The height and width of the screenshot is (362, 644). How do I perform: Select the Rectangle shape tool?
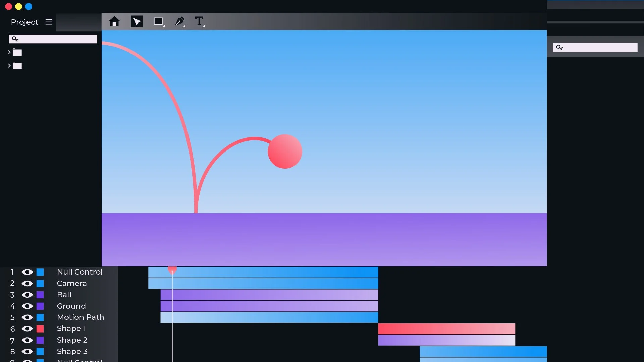pos(159,22)
